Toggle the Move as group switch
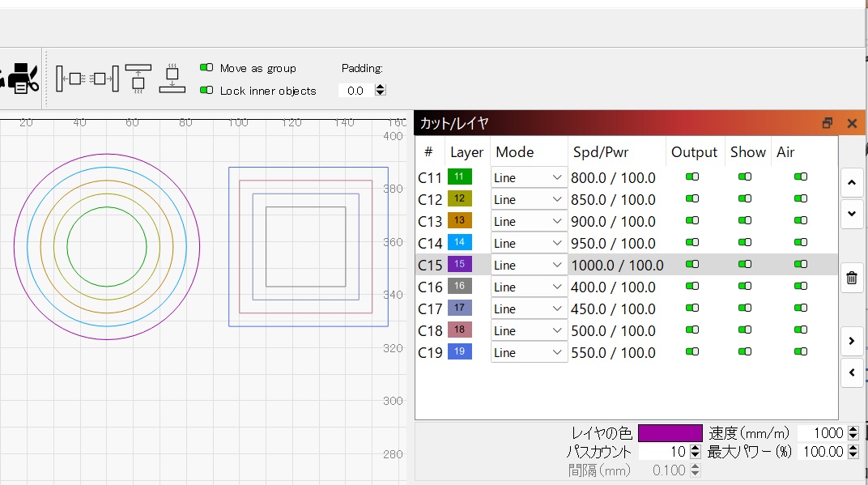This screenshot has height=485, width=868. [x=206, y=68]
